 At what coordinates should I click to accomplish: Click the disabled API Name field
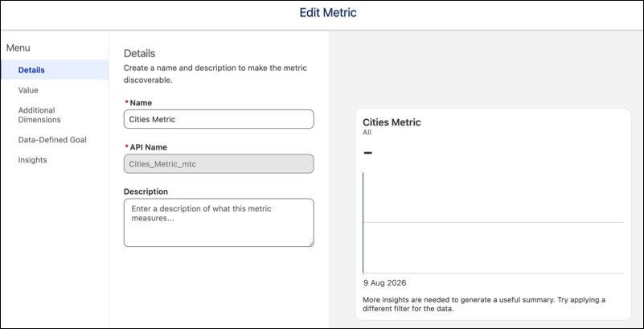pyautogui.click(x=219, y=163)
